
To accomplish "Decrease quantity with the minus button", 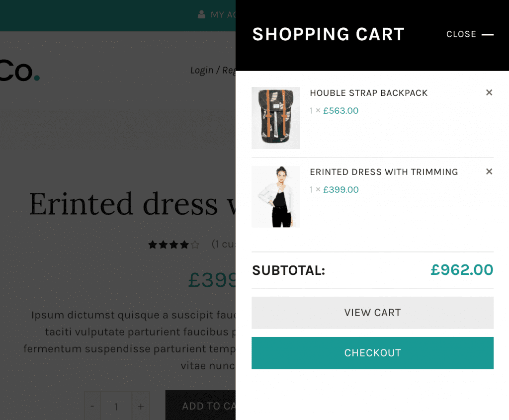I will pos(92,406).
